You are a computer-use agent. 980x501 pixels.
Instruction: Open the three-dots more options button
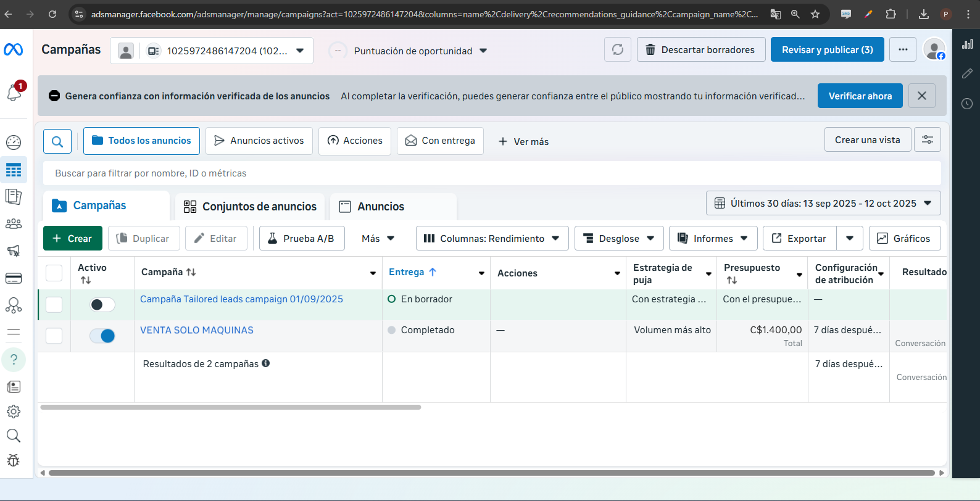(x=903, y=50)
